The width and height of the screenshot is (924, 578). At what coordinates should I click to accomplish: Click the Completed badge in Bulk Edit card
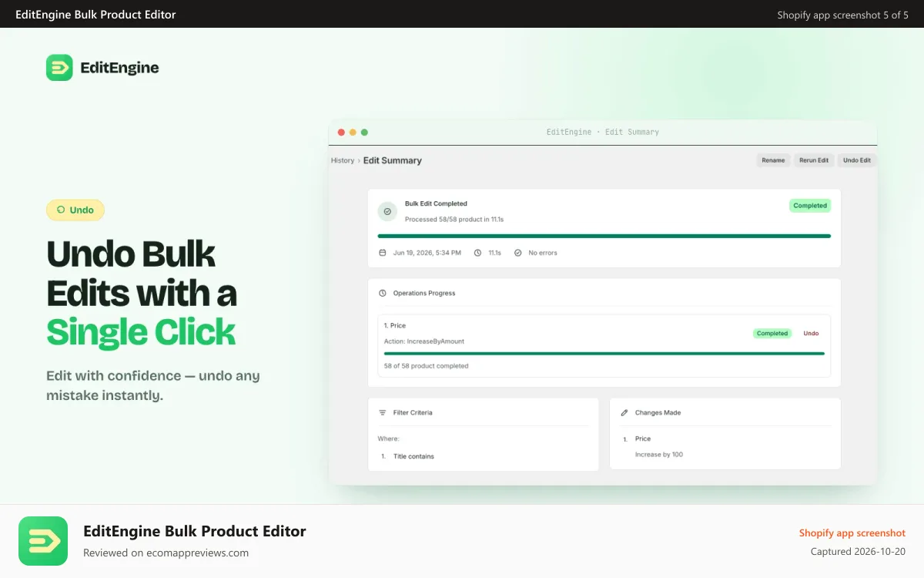[810, 206]
